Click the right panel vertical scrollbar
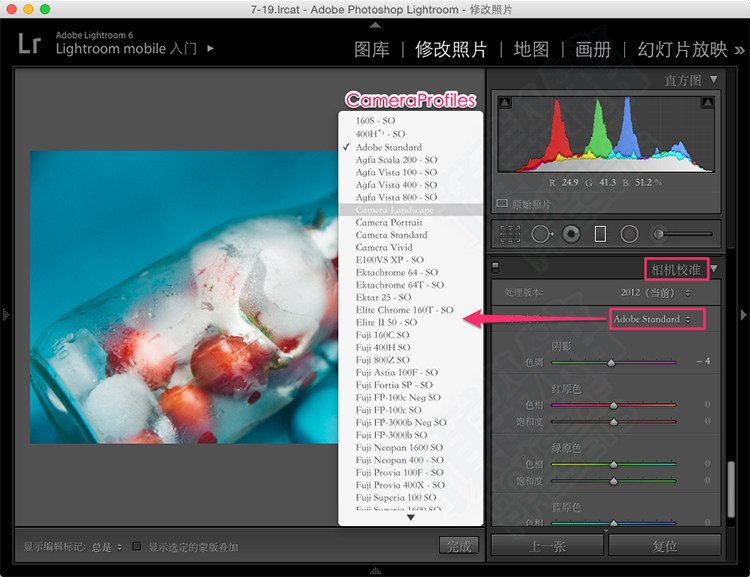 pos(731,489)
